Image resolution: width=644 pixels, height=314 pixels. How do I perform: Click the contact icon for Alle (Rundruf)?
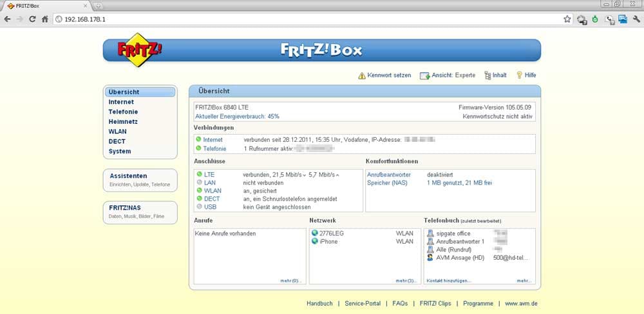coord(430,250)
